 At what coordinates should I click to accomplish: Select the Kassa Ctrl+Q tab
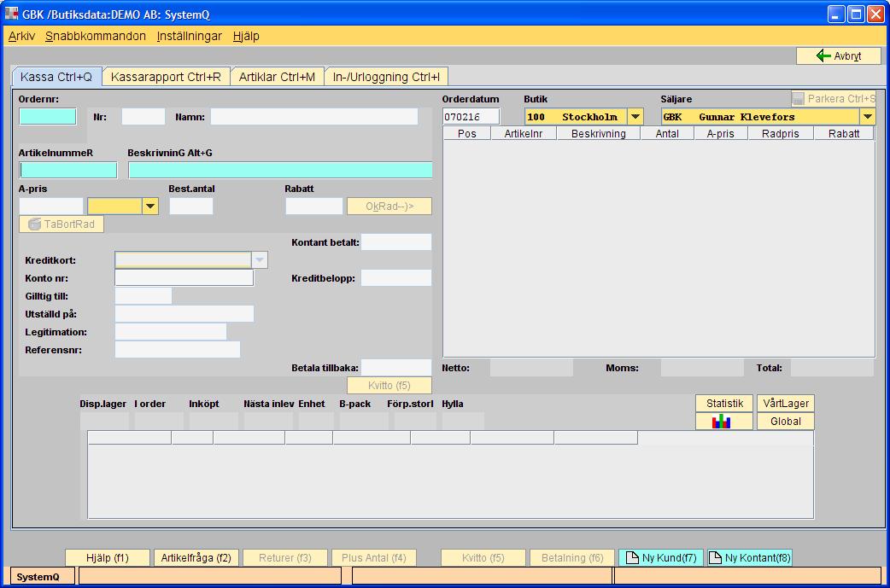tap(56, 77)
